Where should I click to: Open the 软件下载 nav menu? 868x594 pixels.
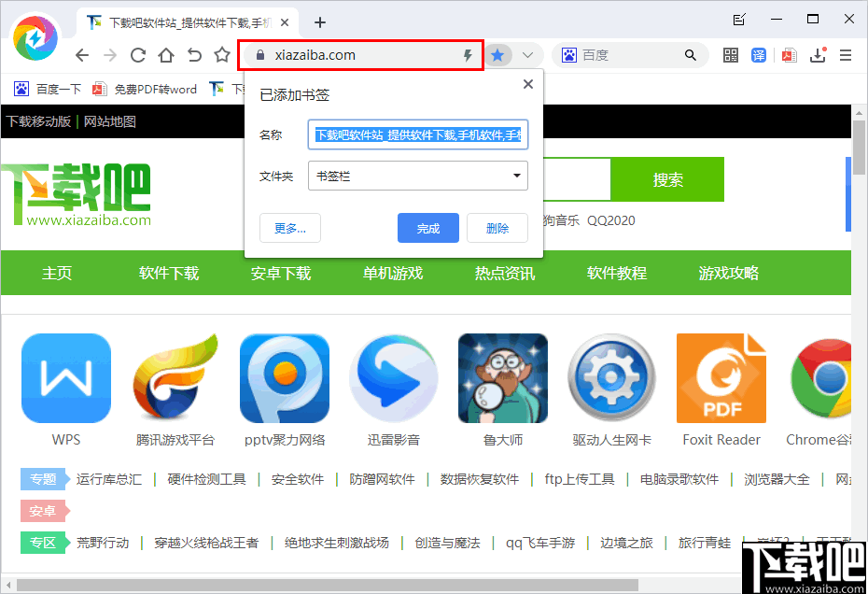tap(169, 273)
